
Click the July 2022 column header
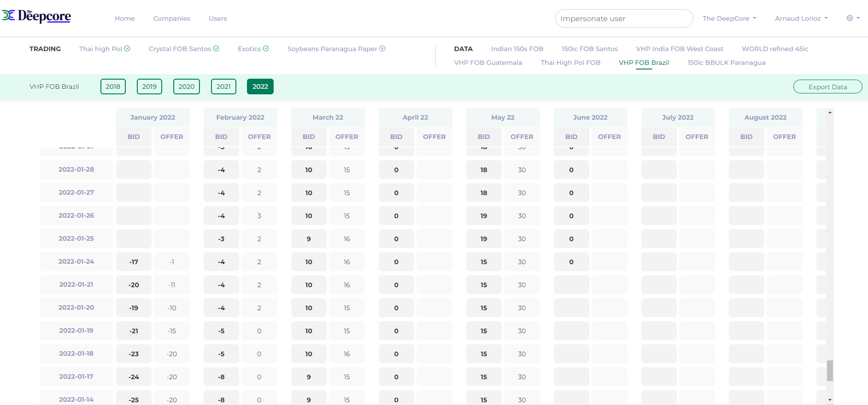678,117
